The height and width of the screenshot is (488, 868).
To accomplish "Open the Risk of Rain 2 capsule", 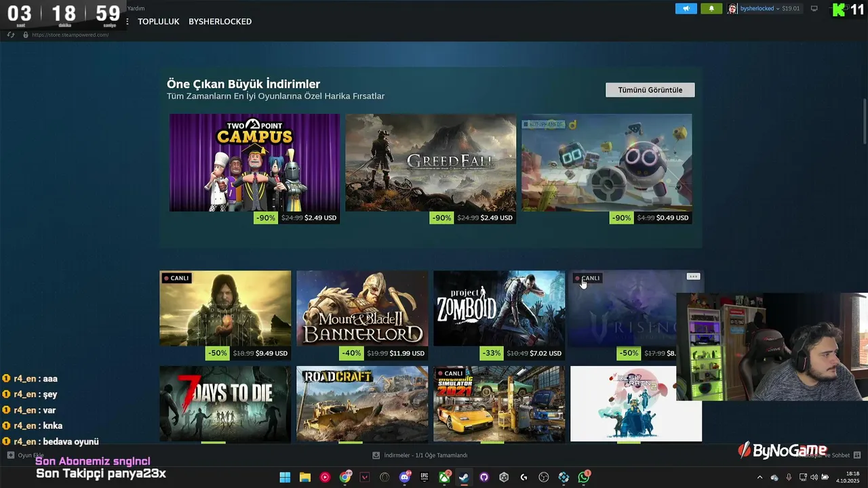I will click(x=636, y=405).
